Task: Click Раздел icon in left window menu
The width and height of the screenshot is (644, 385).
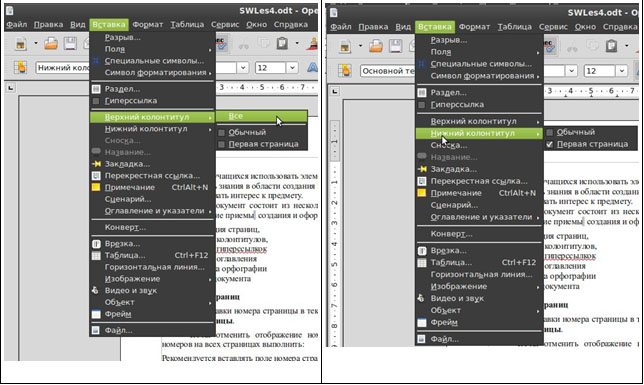Action: click(96, 89)
